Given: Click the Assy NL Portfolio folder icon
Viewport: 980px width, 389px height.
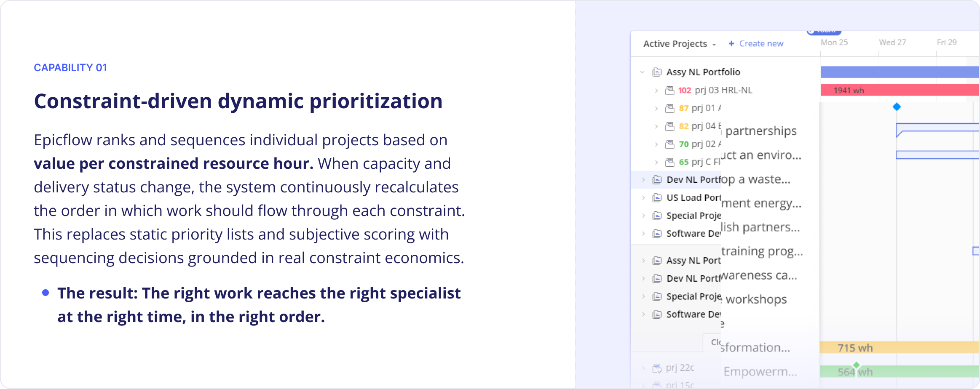Looking at the screenshot, I should point(657,72).
